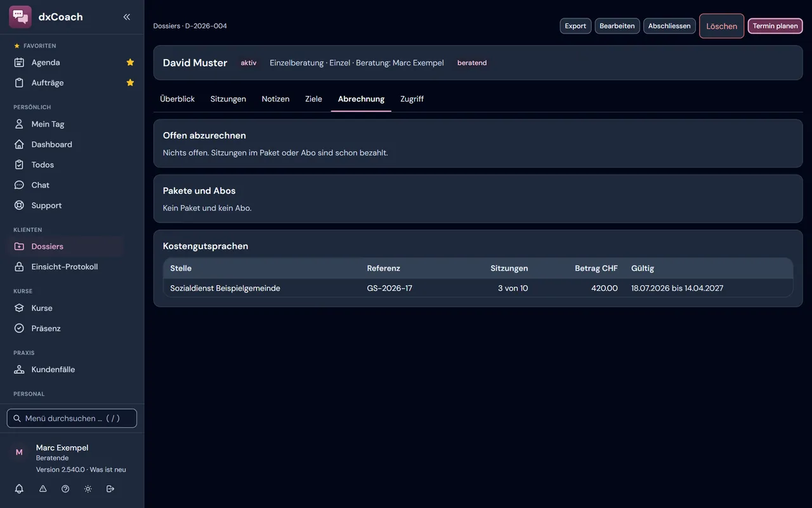812x508 pixels.
Task: Click the warning triangle icon
Action: tap(43, 489)
